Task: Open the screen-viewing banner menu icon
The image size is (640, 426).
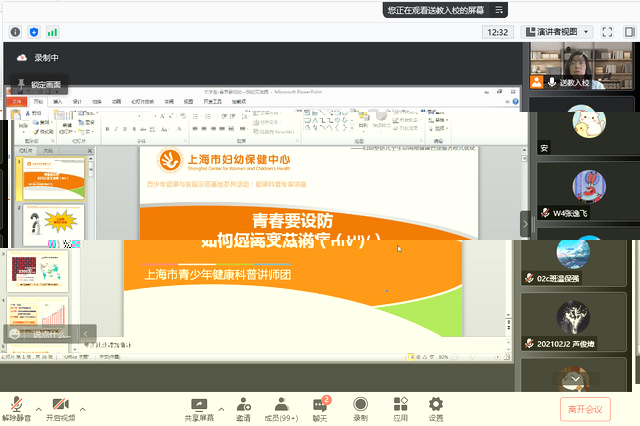Action: (499, 10)
